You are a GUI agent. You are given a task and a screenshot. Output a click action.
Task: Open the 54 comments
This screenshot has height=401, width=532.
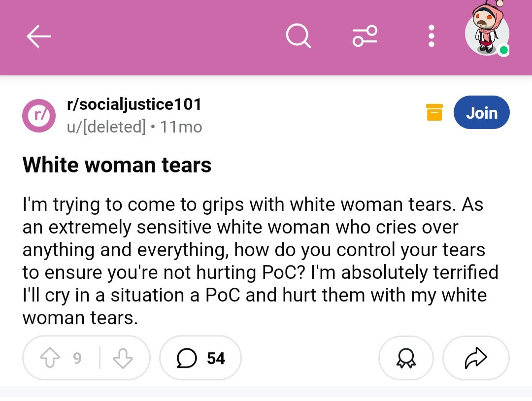pos(200,358)
